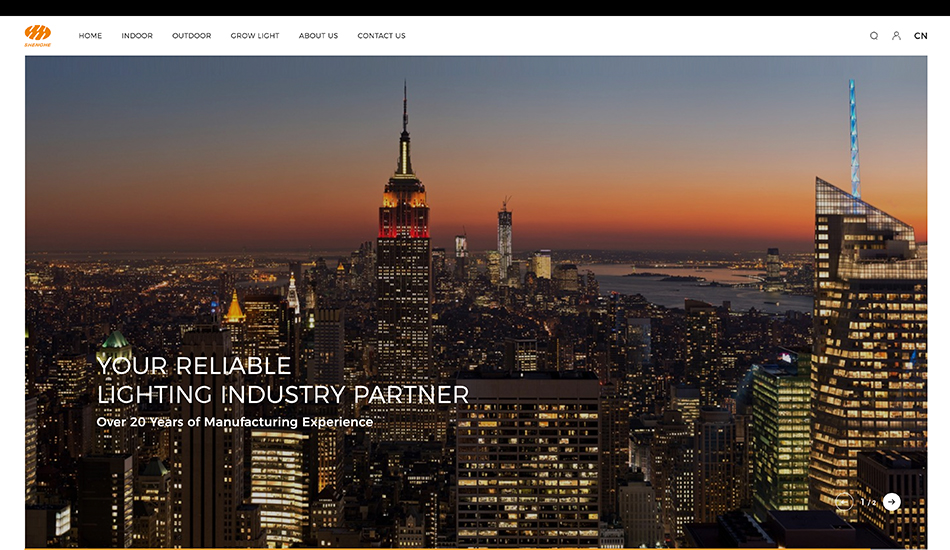This screenshot has height=550, width=950.
Task: Navigate to the ABOUT US page
Action: coord(318,36)
